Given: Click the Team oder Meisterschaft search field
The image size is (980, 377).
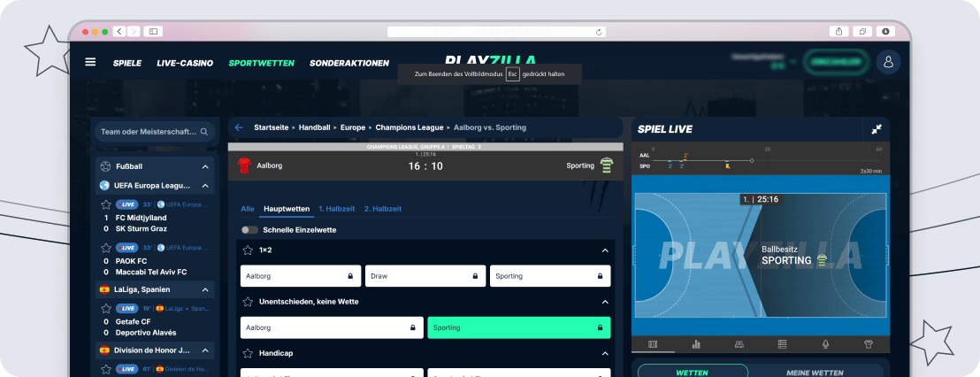Looking at the screenshot, I should (155, 132).
